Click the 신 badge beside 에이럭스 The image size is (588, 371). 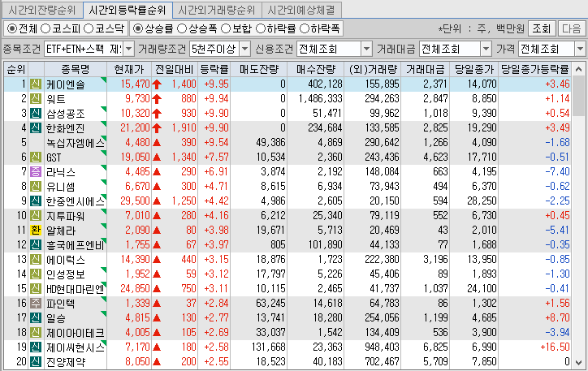pos(36,259)
